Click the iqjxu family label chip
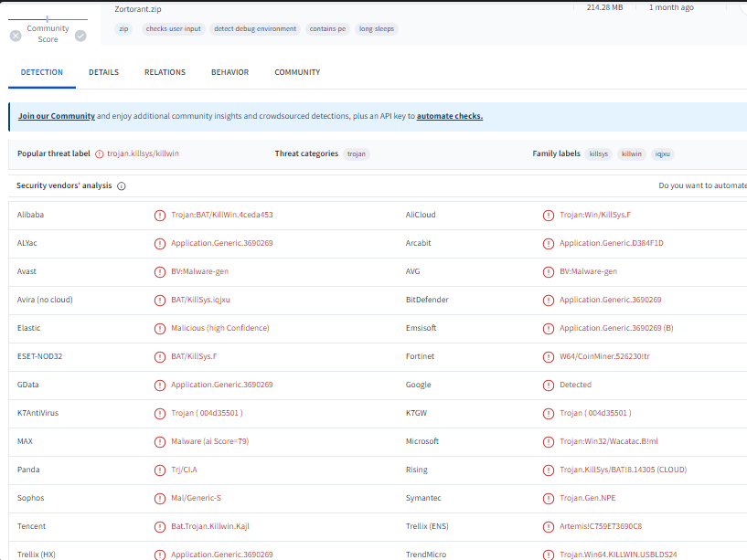This screenshot has width=747, height=560. pos(662,153)
